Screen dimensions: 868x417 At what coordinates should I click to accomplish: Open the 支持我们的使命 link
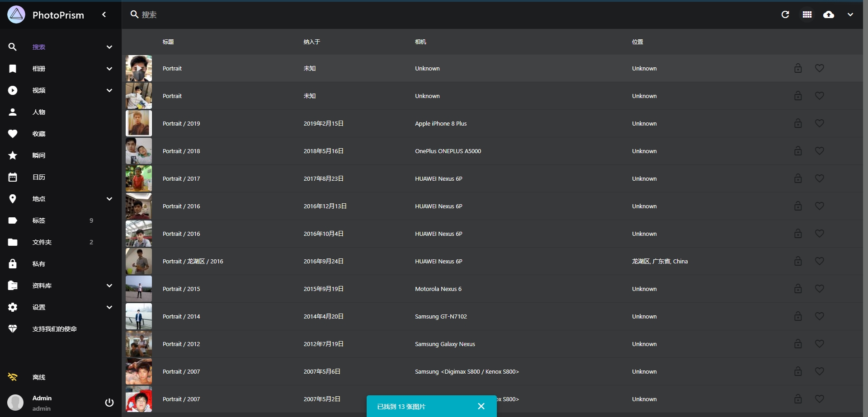click(x=54, y=329)
